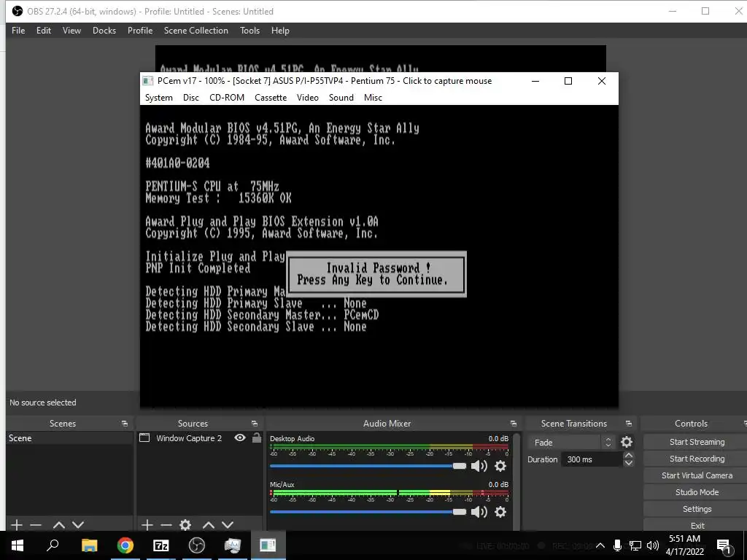Screen dimensions: 747x560
Task: Add a new source with plus icon
Action: pyautogui.click(x=147, y=525)
